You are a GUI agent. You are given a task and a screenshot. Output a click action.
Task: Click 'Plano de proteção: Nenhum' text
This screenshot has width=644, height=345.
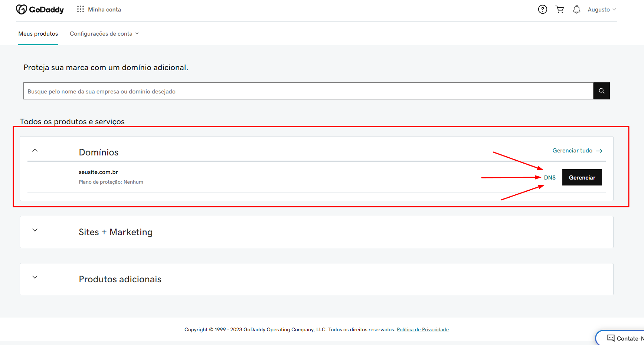click(111, 182)
